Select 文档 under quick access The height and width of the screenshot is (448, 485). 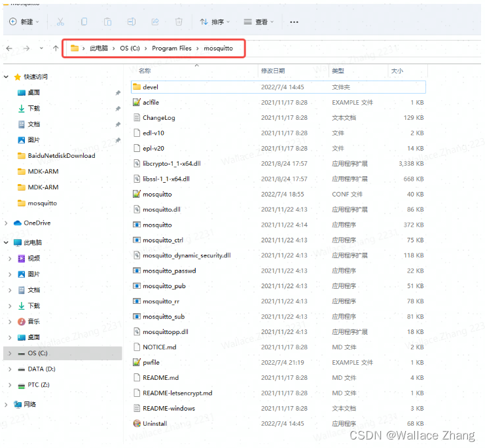tap(34, 124)
